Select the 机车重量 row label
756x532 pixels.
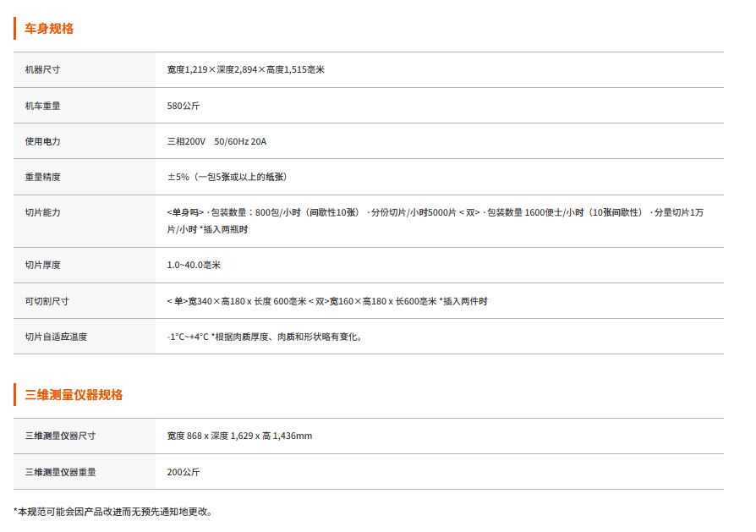42,106
